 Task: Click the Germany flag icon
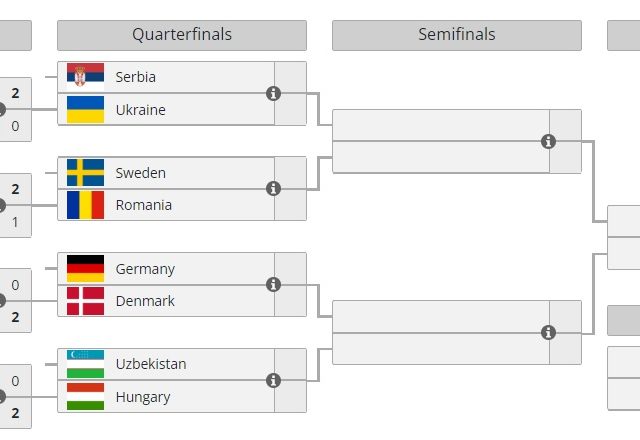pos(85,269)
